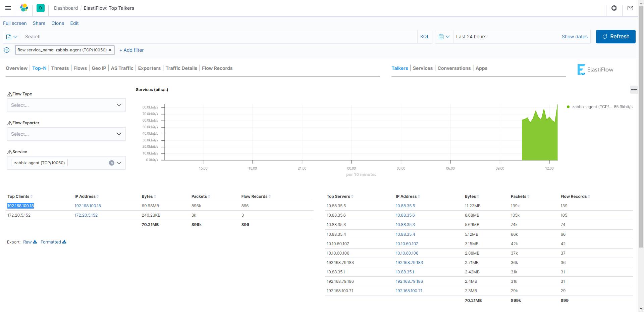The height and width of the screenshot is (312, 644).
Task: Switch to the Services view
Action: click(x=423, y=68)
